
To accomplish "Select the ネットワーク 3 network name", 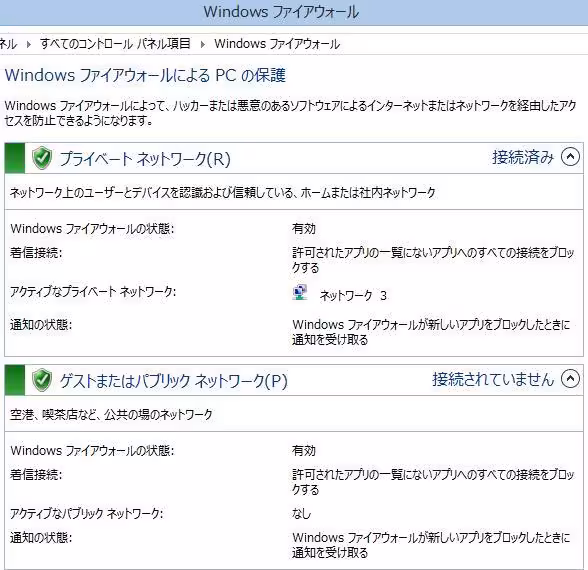I will pyautogui.click(x=353, y=296).
